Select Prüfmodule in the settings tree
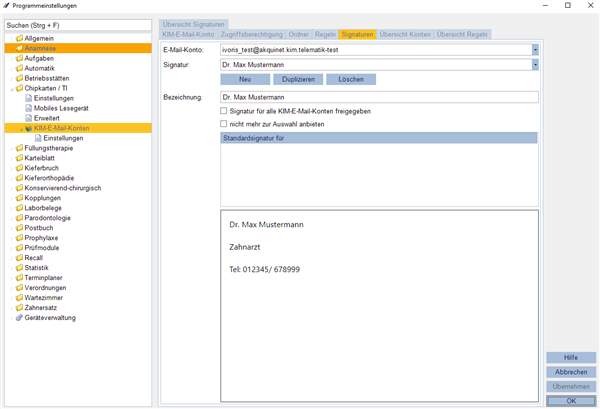Image resolution: width=600 pixels, height=409 pixels. coord(42,248)
